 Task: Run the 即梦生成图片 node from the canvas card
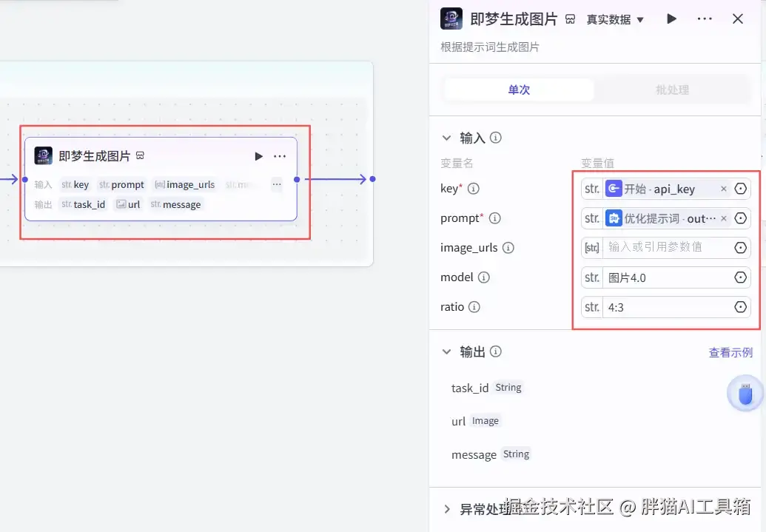(x=258, y=156)
